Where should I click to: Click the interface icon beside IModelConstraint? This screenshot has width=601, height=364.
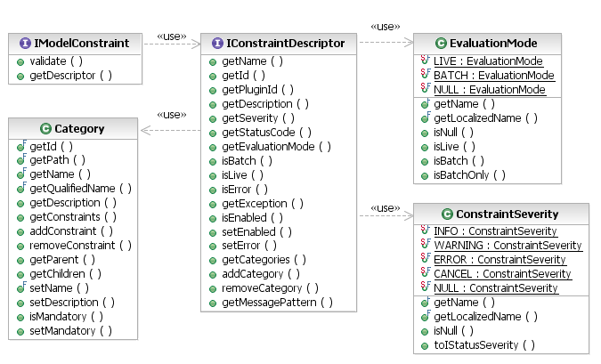tap(25, 43)
